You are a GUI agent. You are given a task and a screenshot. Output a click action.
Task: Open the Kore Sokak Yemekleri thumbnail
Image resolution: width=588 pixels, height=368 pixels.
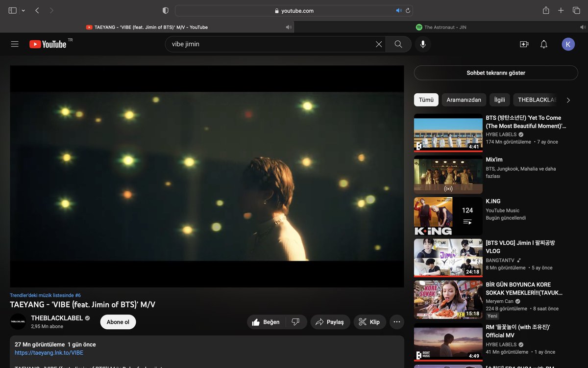point(448,300)
